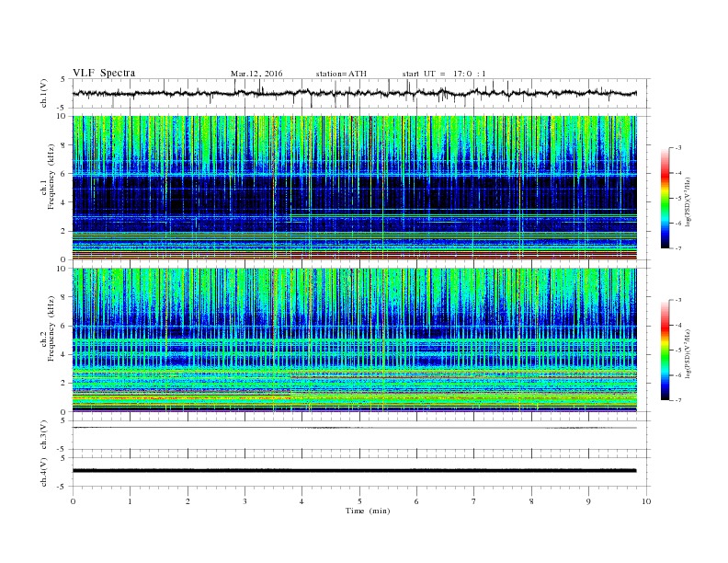Click the "ch.3(V)" axis label
Viewport: 728px width, 563px height.
coord(44,435)
